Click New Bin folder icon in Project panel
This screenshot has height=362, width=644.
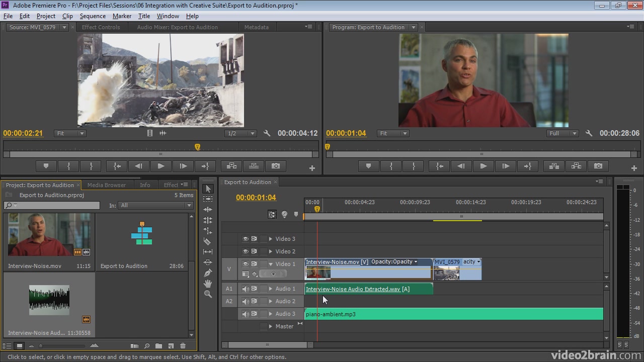pyautogui.click(x=158, y=346)
